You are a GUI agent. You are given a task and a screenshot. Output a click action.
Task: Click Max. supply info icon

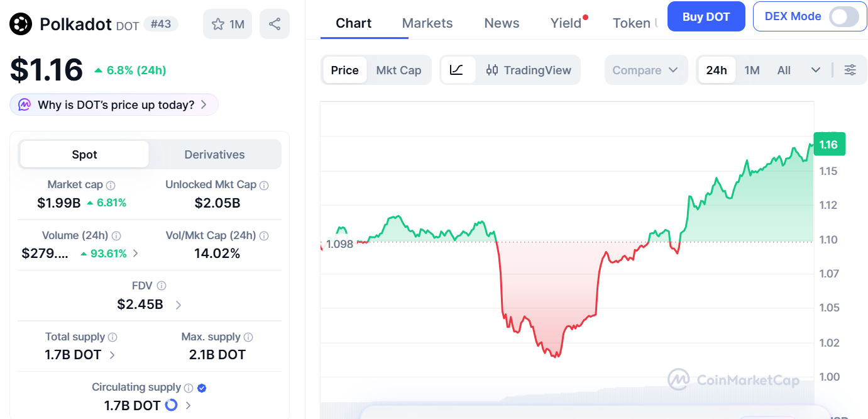(248, 337)
